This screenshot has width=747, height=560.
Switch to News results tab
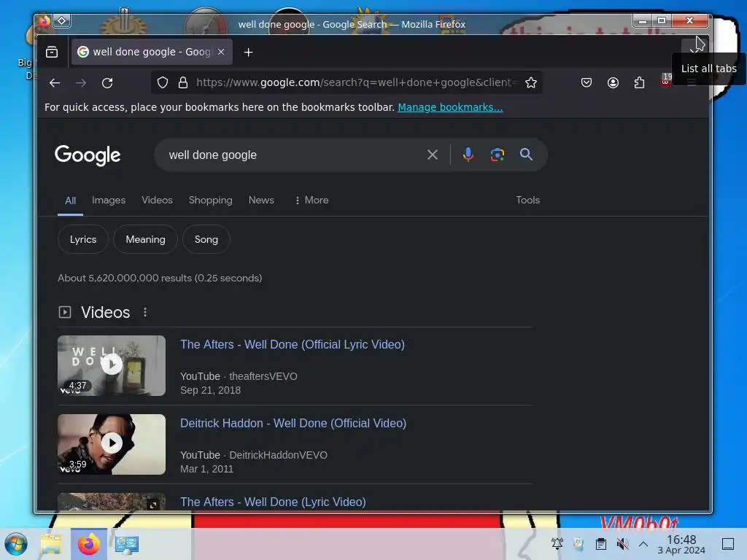click(x=261, y=200)
